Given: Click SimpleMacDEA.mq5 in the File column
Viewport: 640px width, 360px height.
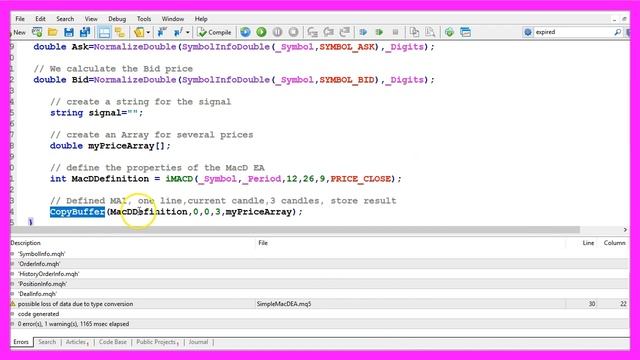Looking at the screenshot, I should coord(284,304).
